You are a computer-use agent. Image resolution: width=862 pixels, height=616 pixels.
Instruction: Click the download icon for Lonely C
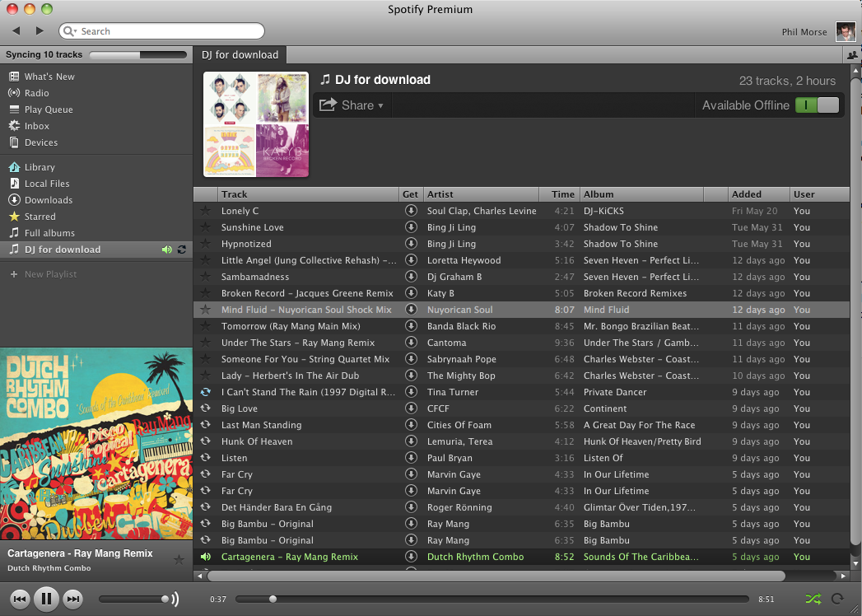click(x=411, y=211)
